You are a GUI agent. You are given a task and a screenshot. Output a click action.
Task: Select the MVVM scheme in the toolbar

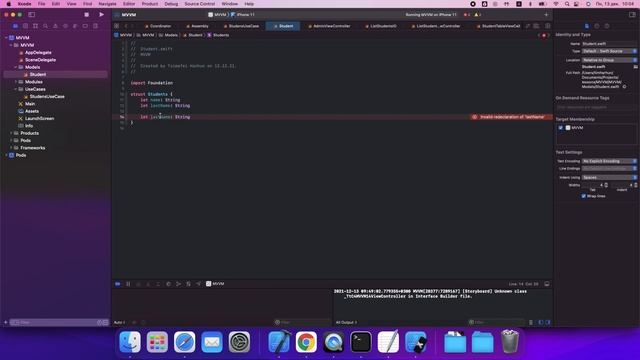217,15
